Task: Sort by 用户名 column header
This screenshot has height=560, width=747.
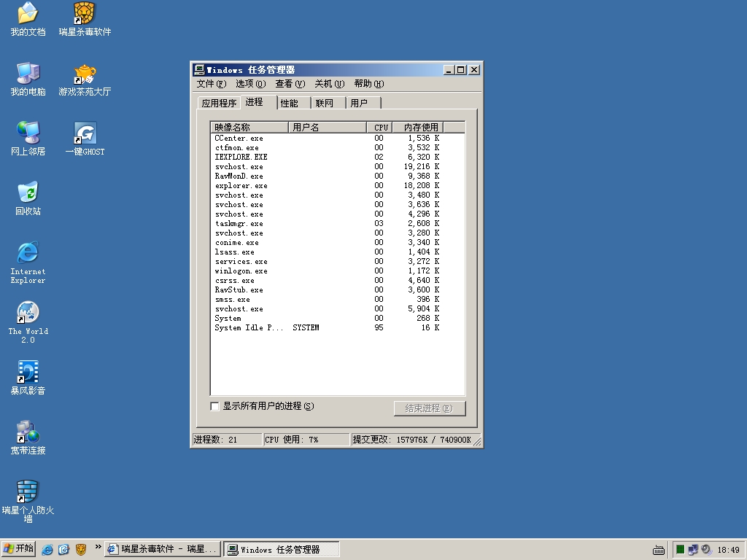Action: click(328, 127)
